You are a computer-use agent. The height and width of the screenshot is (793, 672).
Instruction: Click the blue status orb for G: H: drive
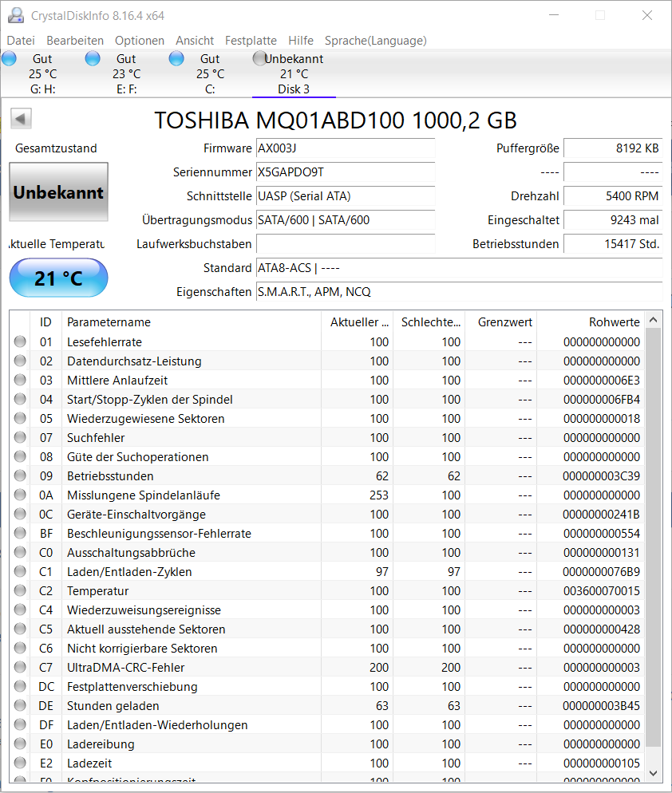click(9, 59)
